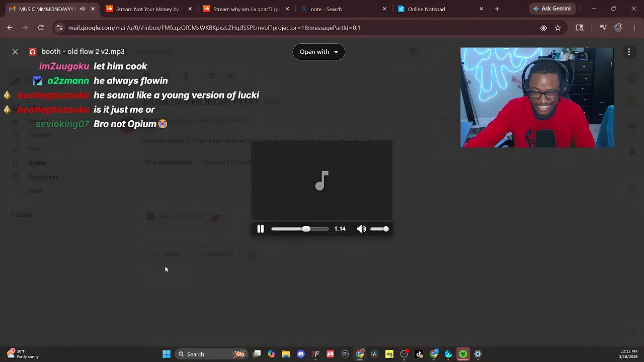Open media controls icon in toolbar

(x=603, y=28)
